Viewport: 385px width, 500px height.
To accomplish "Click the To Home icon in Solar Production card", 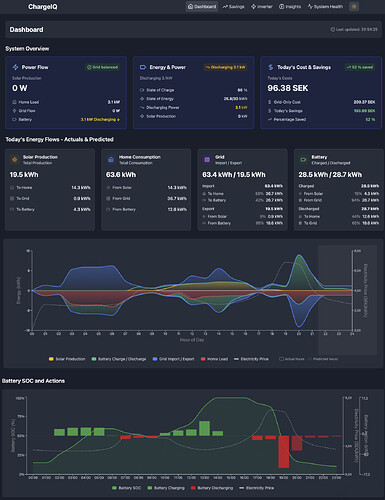I will (12, 188).
